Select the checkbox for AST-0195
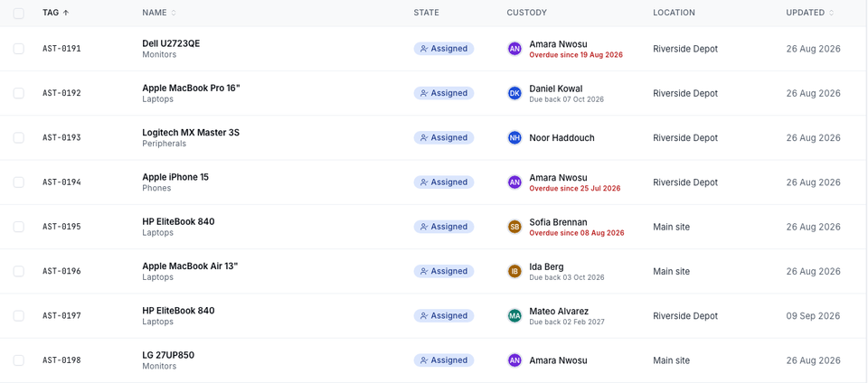 click(19, 227)
